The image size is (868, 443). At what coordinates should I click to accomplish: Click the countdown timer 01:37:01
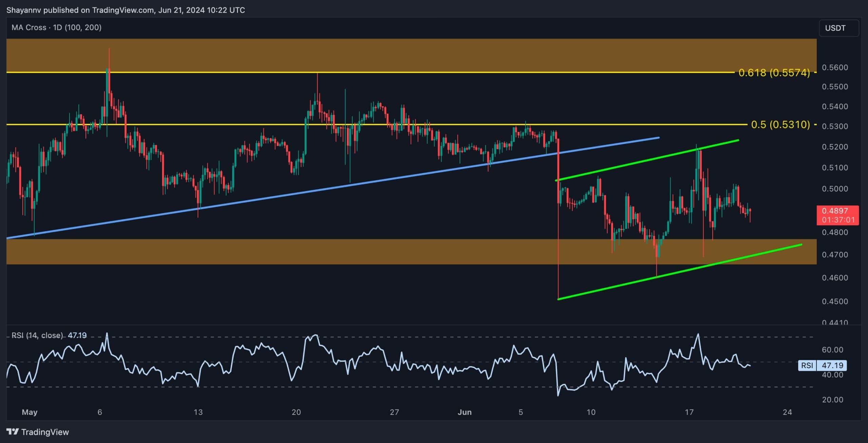(838, 220)
